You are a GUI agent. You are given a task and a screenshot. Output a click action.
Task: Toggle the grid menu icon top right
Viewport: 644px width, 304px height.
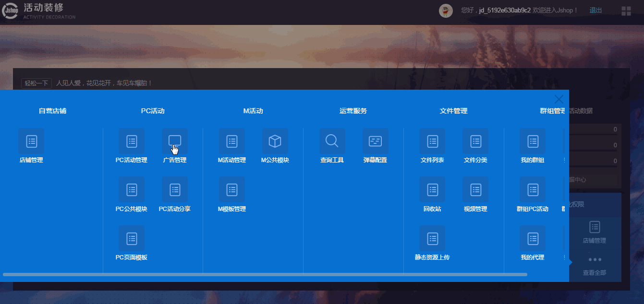pos(626,11)
